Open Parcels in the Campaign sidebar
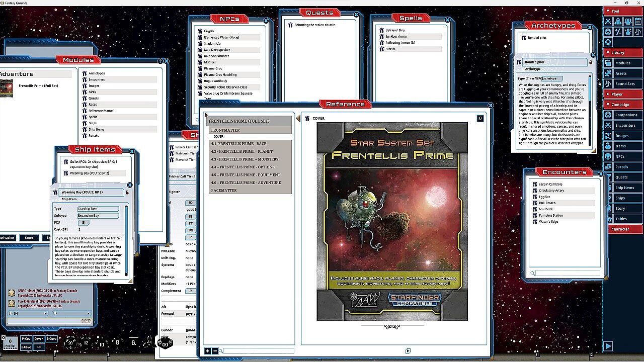The height and width of the screenshot is (362, 644). (623, 167)
